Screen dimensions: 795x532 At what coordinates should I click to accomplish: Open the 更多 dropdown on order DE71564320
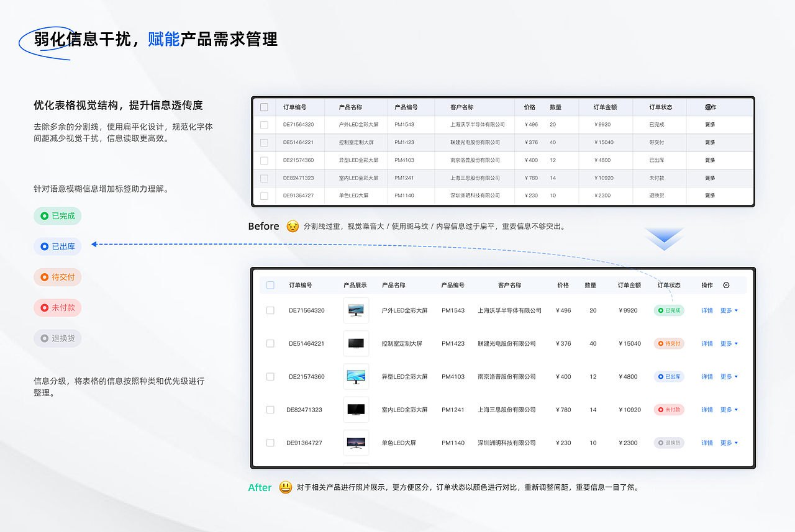(728, 310)
